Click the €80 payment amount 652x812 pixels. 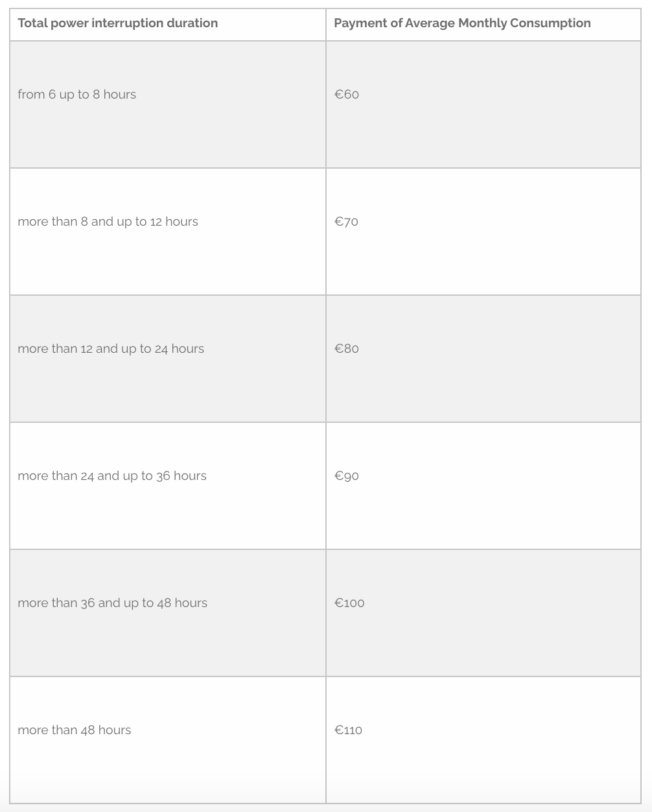(347, 349)
